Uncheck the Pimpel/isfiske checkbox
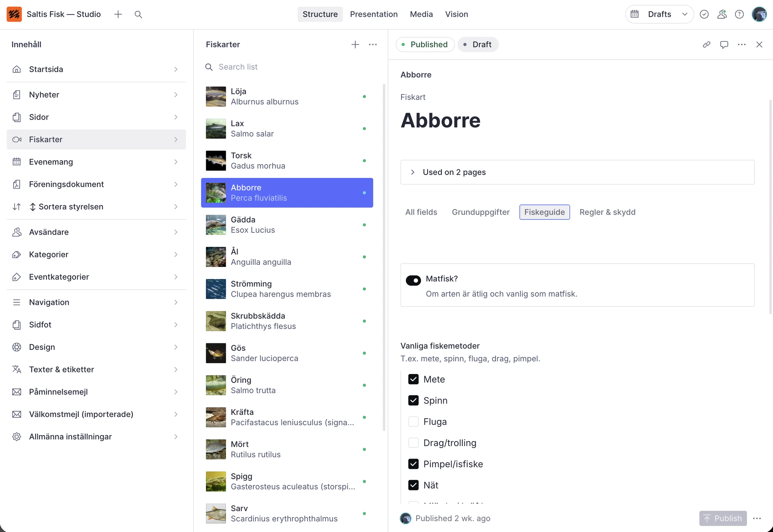This screenshot has width=773, height=532. pyautogui.click(x=413, y=464)
